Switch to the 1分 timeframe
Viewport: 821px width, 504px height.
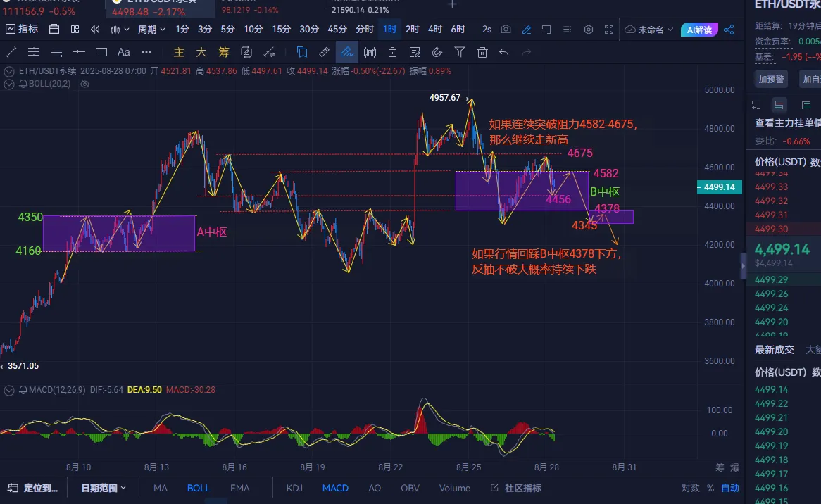(182, 30)
